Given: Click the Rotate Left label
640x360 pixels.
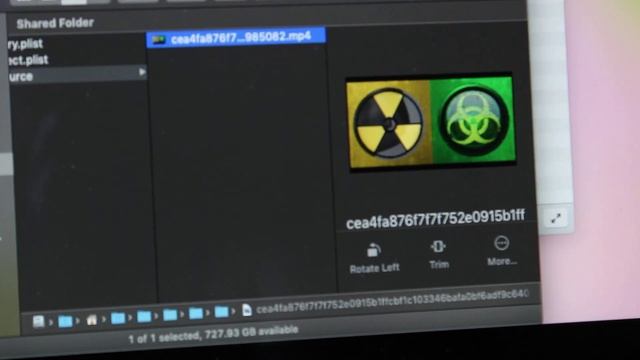Looking at the screenshot, I should (374, 269).
